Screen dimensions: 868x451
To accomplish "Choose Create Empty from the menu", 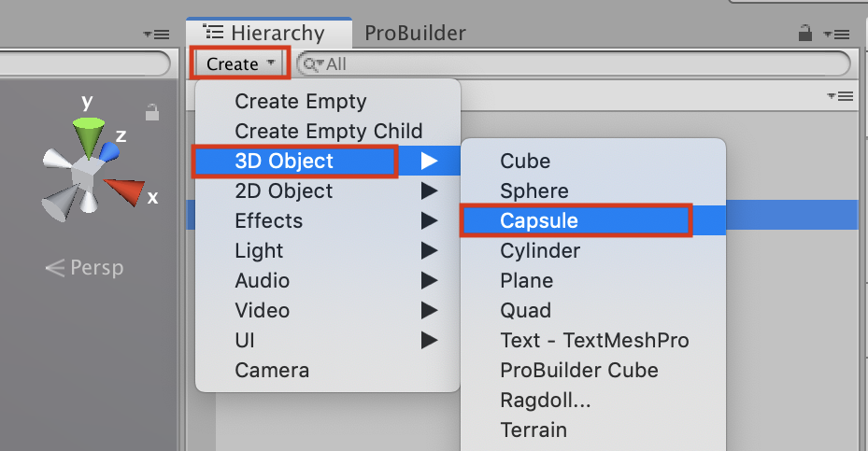I will point(301,102).
